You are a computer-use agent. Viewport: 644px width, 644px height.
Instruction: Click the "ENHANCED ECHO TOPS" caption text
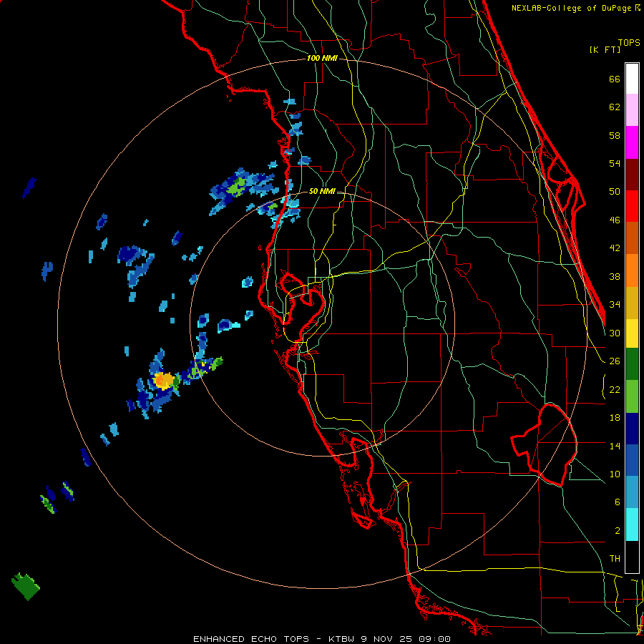click(x=251, y=639)
